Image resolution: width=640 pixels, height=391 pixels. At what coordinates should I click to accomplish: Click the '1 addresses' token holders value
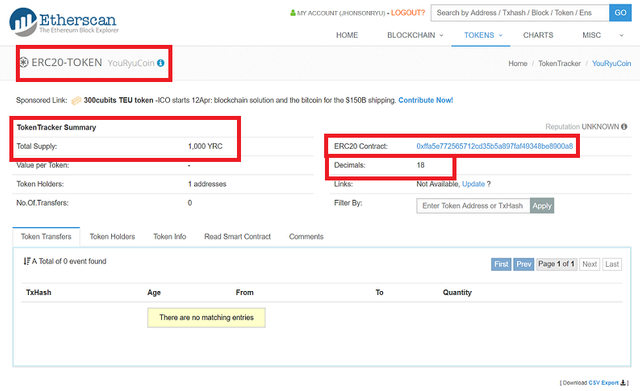[207, 184]
